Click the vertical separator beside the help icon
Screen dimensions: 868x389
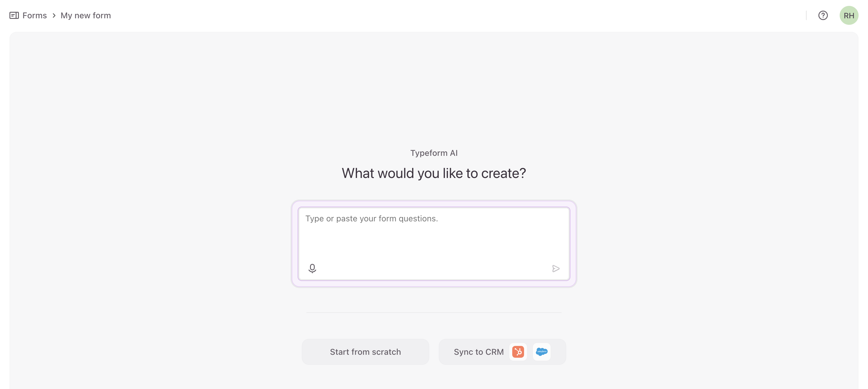click(x=806, y=15)
